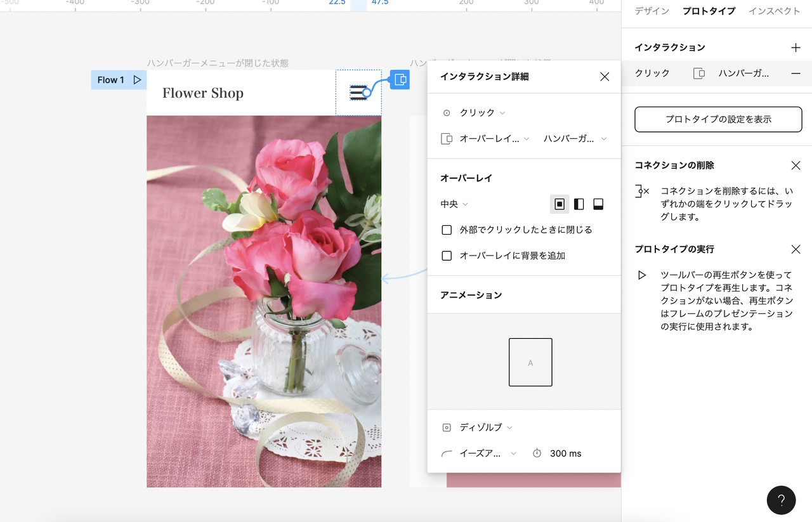Close the インタラクション詳細 panel
The image size is (812, 522).
click(x=604, y=77)
